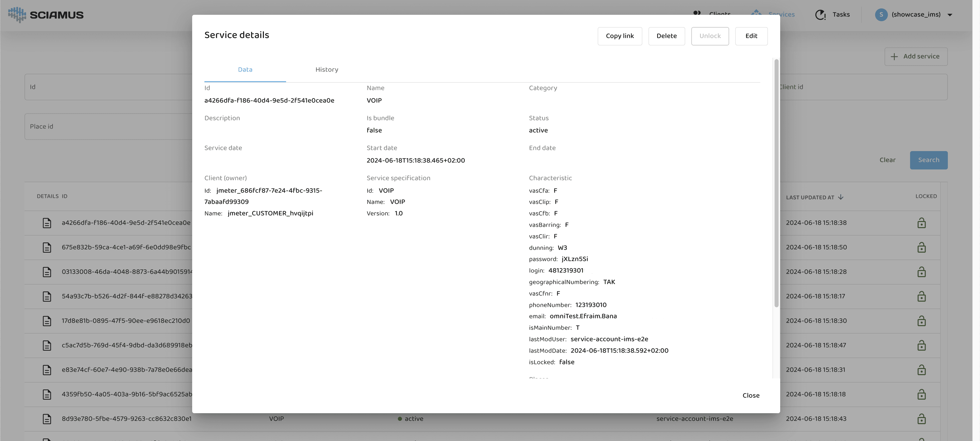Click details icon for service 17d8e81b

(47, 321)
